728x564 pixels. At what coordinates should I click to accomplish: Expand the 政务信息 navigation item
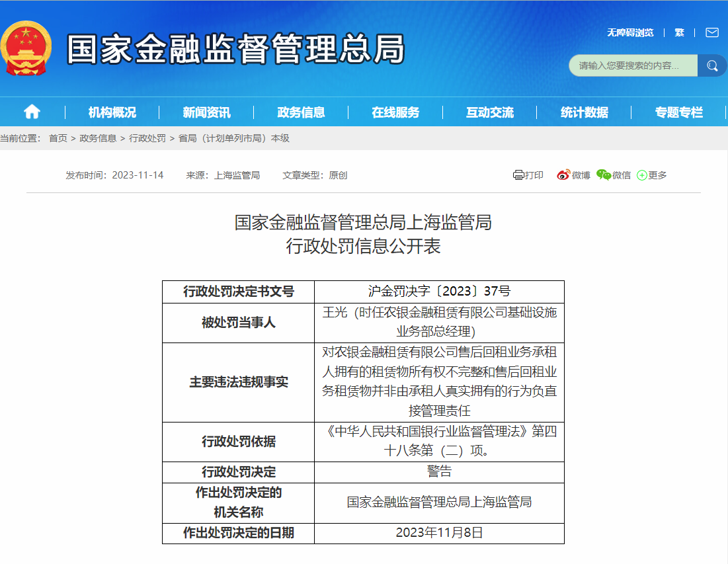point(302,112)
